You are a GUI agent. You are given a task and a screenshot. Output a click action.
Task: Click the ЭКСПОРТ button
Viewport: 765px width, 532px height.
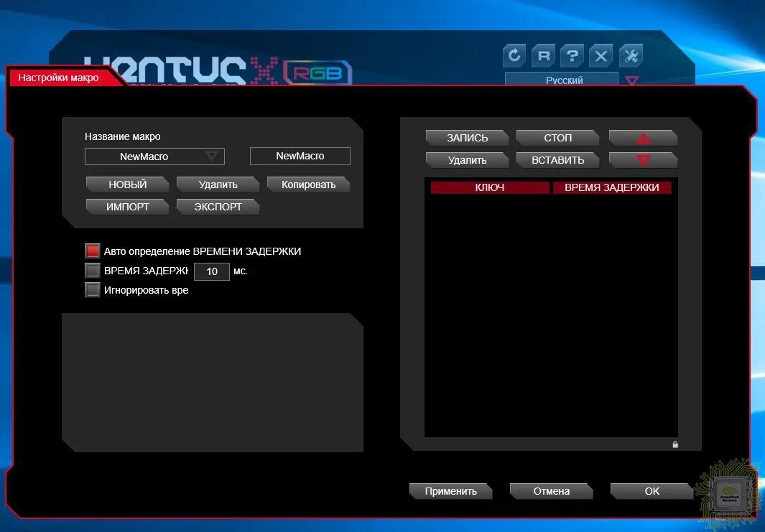pyautogui.click(x=218, y=207)
